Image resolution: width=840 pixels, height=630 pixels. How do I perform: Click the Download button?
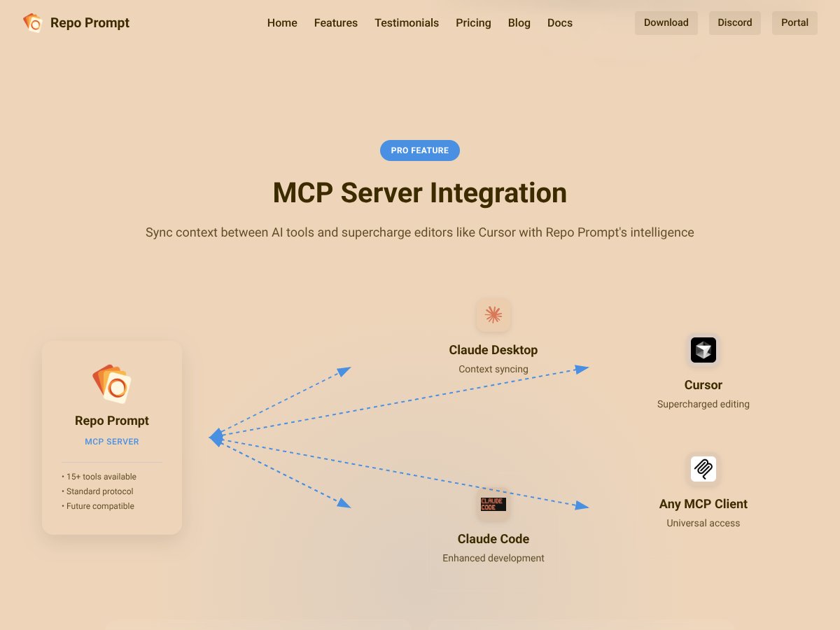[x=666, y=22]
